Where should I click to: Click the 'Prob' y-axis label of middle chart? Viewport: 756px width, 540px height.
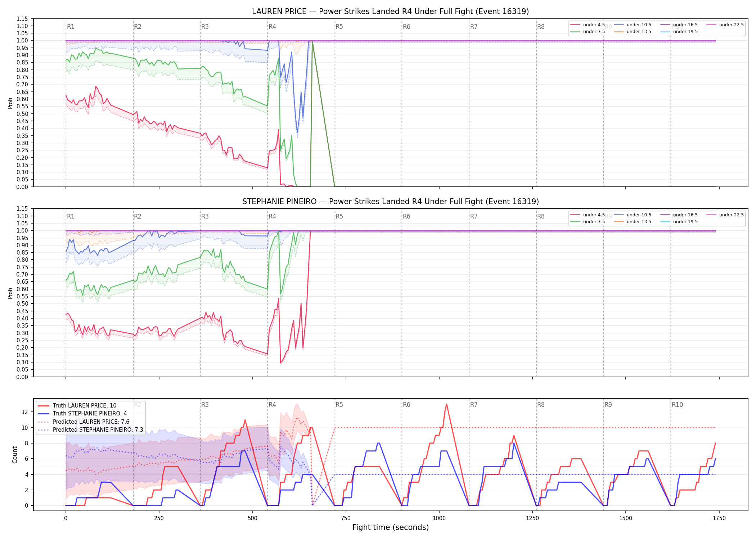[10, 293]
